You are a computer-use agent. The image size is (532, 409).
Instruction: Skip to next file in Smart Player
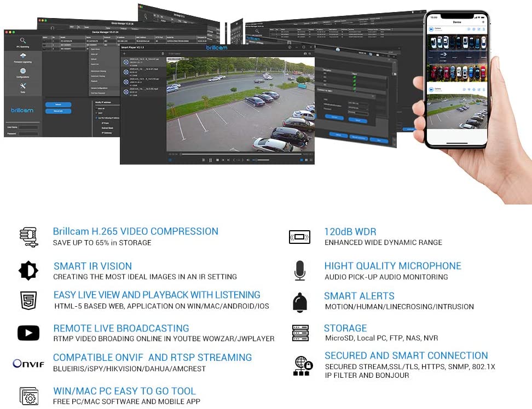point(228,160)
